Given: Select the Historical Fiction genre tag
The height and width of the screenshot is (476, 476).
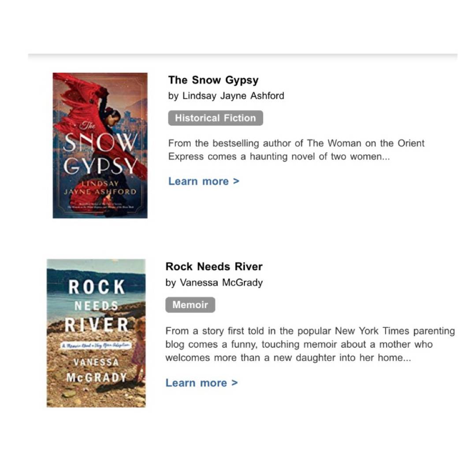Looking at the screenshot, I should coord(216,118).
